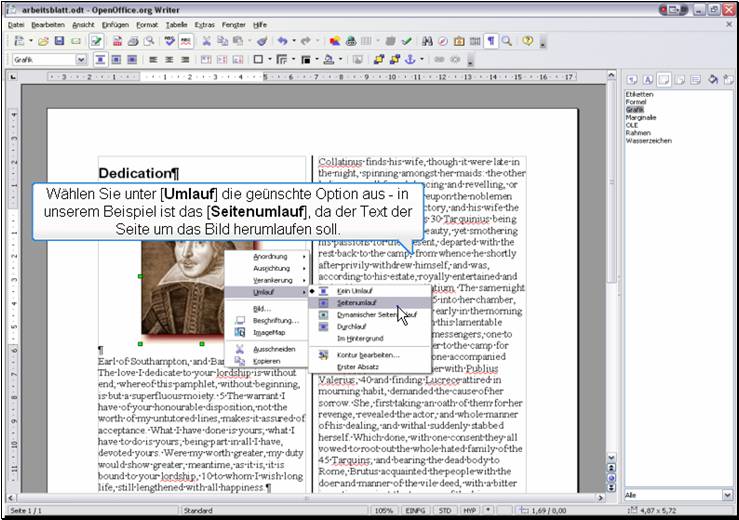Viewport: 739px width, 520px height.
Task: Click the Open folder icon in toolbar
Action: click(43, 41)
